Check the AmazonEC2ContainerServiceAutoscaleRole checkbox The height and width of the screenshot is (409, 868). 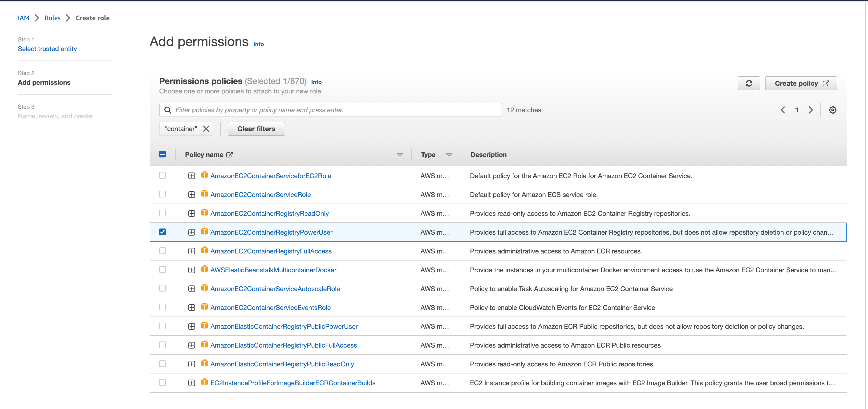pos(162,289)
